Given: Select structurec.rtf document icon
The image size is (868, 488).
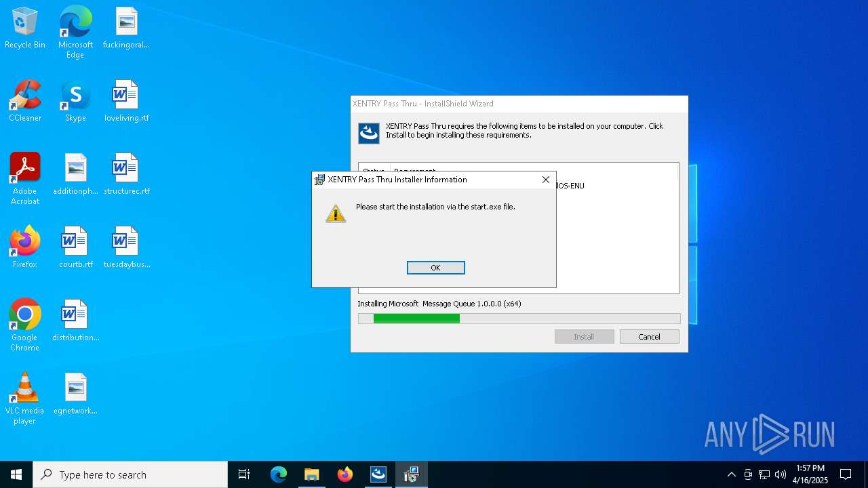Looking at the screenshot, I should tap(126, 175).
